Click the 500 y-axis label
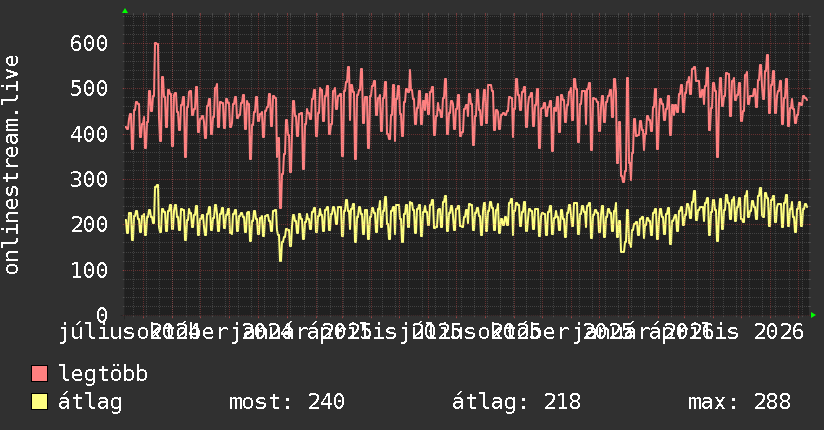Screen dimensions: 824x430 [89, 88]
